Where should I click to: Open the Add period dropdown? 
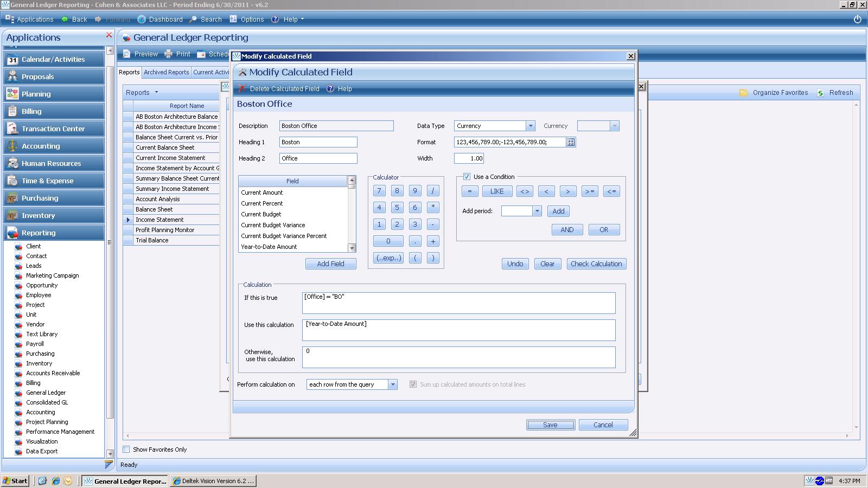coord(537,211)
